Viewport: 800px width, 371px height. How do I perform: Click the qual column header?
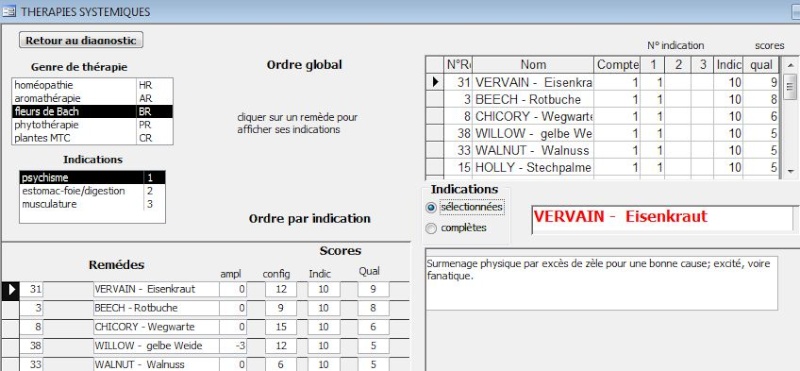click(x=761, y=65)
